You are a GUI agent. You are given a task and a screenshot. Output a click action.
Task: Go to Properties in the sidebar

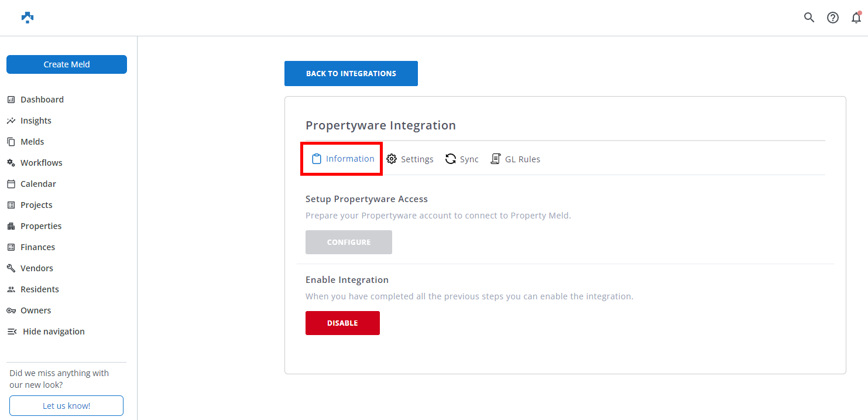(x=41, y=226)
